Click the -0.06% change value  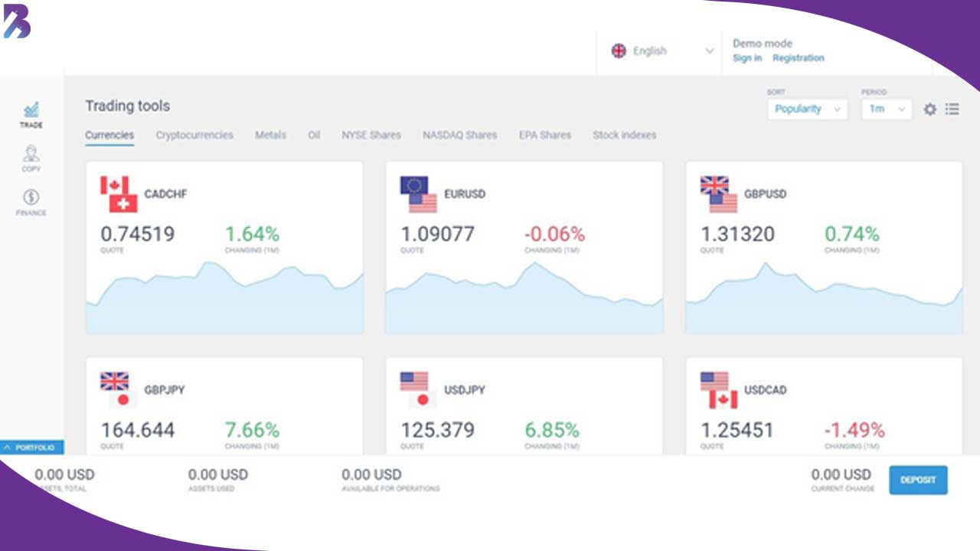(555, 234)
